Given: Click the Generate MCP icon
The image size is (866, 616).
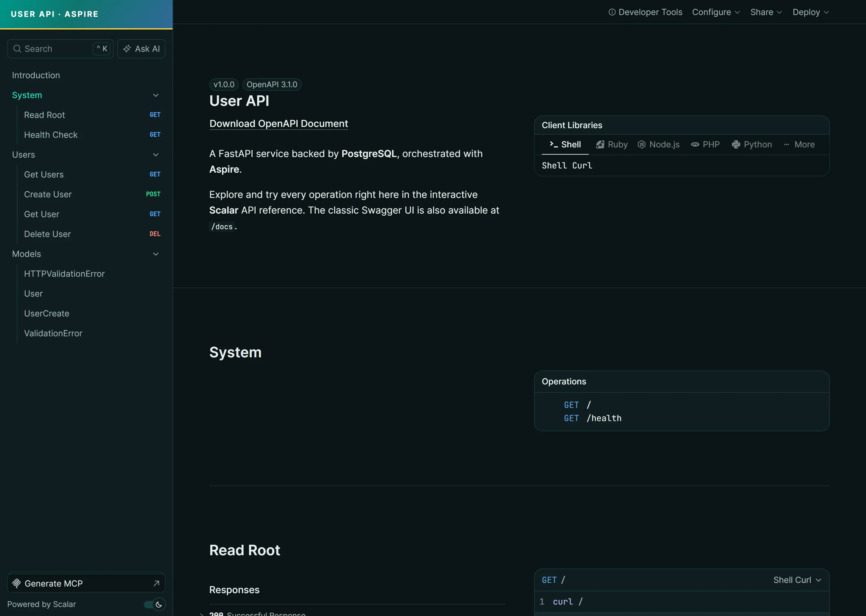Looking at the screenshot, I should (16, 583).
